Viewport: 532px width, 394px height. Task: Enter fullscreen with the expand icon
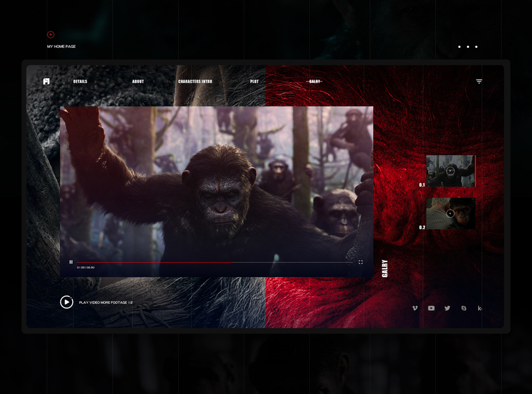coord(361,262)
